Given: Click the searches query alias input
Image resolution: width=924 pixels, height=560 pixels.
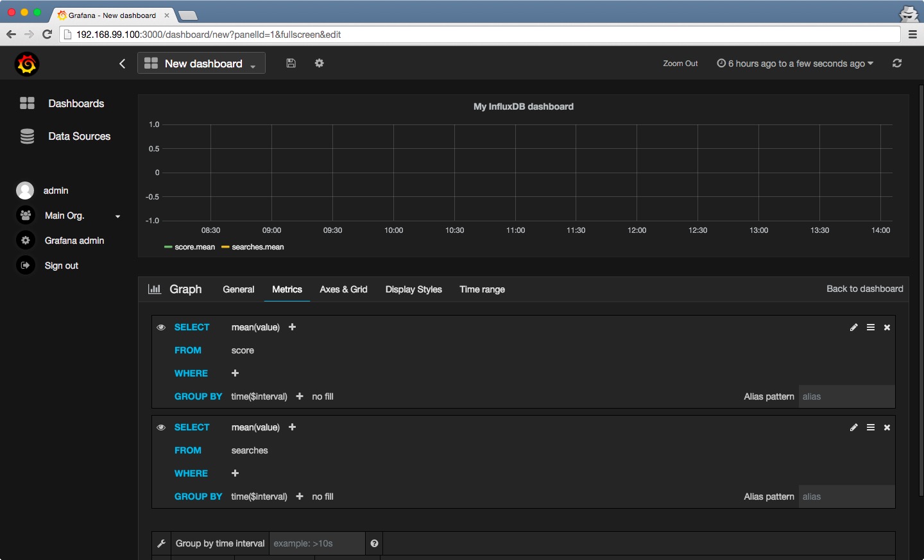Looking at the screenshot, I should pyautogui.click(x=846, y=496).
